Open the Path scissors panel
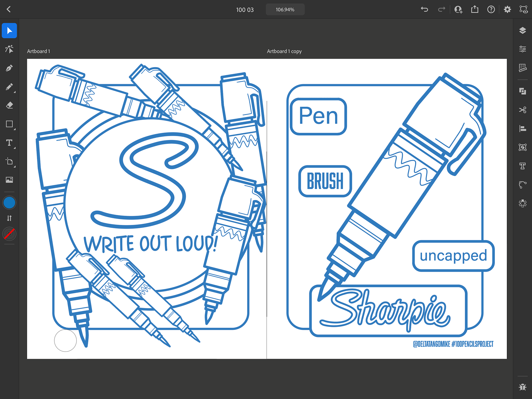The height and width of the screenshot is (399, 532). click(523, 110)
